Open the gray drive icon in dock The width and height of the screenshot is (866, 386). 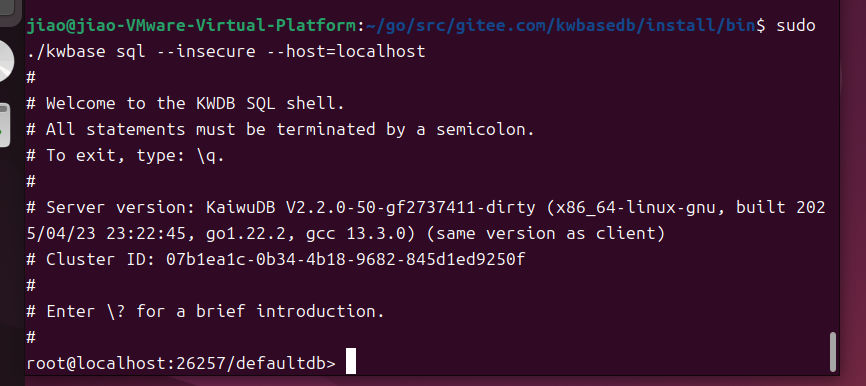(x=4, y=125)
